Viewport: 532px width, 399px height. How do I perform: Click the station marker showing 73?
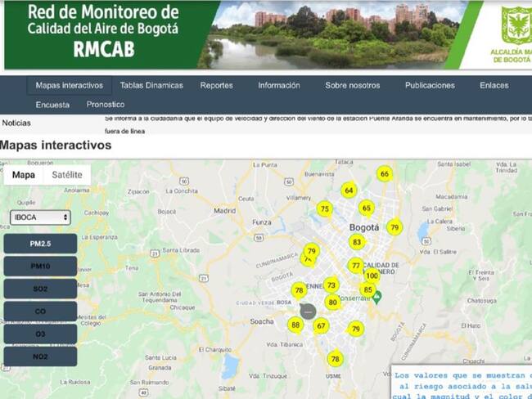click(331, 285)
